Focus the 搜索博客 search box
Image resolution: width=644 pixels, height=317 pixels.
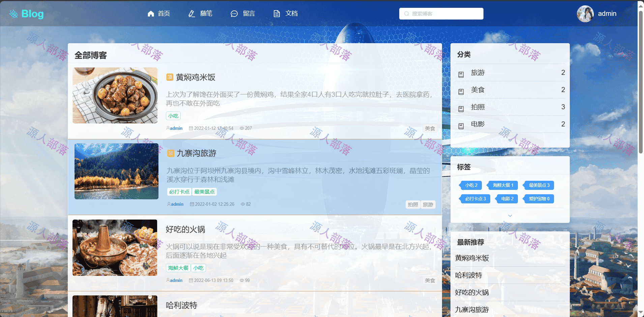coord(441,14)
